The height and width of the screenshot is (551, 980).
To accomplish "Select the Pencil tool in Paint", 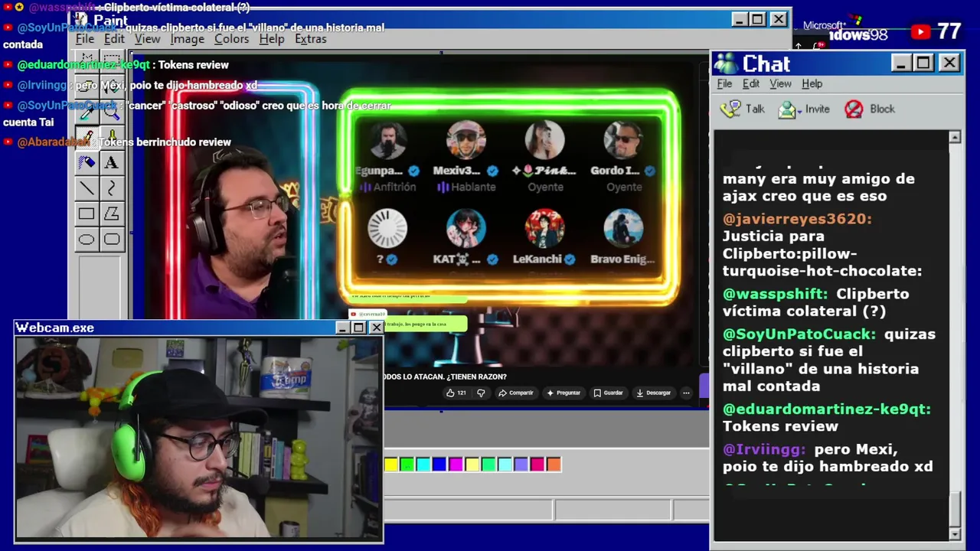I will [87, 137].
